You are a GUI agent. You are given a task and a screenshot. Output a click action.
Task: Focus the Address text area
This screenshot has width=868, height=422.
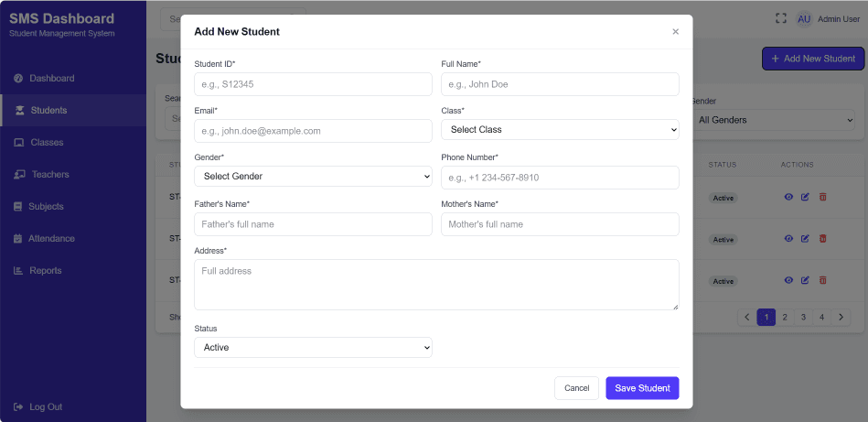436,285
